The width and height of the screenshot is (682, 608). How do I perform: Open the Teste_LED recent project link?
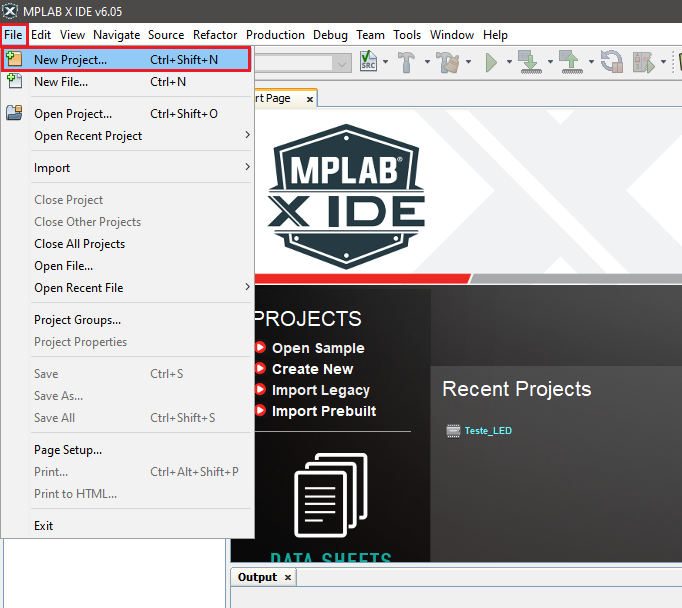click(488, 431)
